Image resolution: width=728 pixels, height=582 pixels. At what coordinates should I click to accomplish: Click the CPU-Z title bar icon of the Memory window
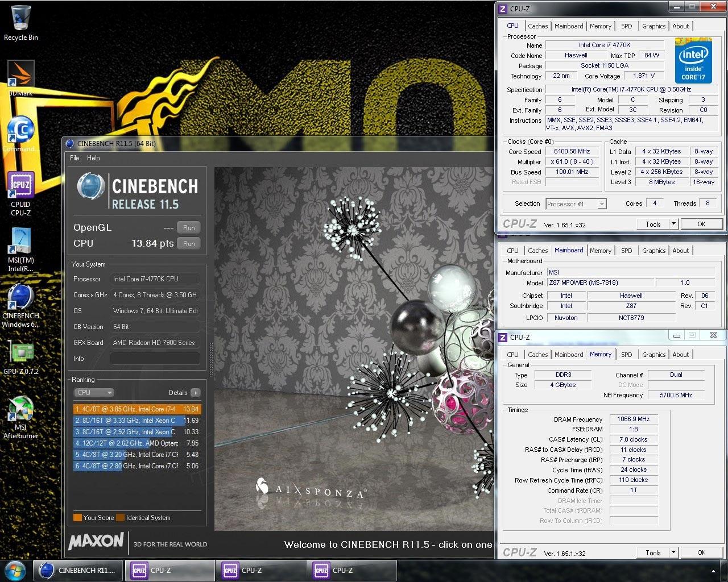pyautogui.click(x=503, y=337)
